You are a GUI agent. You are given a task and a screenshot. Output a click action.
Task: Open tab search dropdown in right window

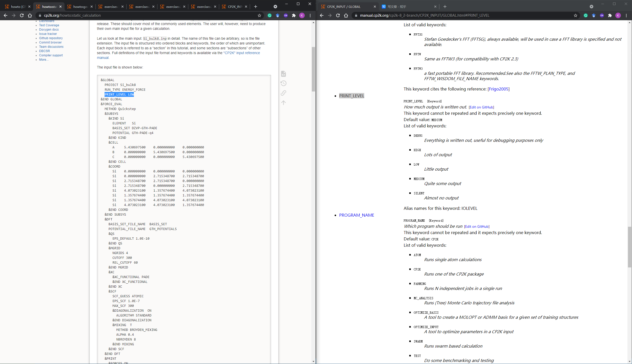[591, 7]
